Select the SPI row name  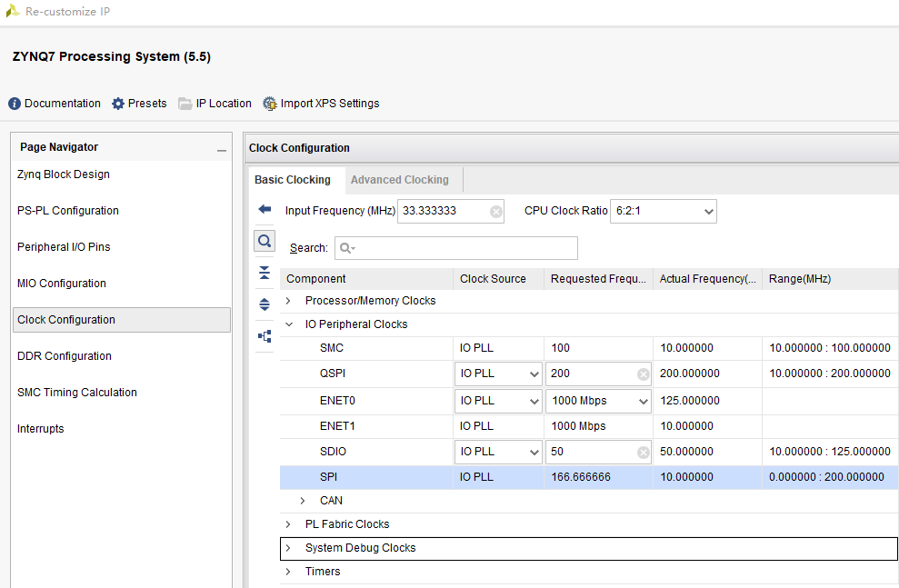[328, 477]
